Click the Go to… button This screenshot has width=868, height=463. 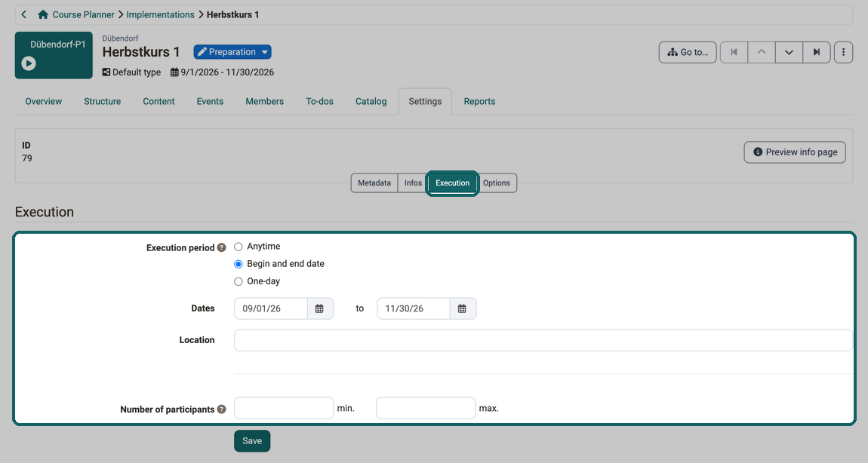(x=688, y=52)
